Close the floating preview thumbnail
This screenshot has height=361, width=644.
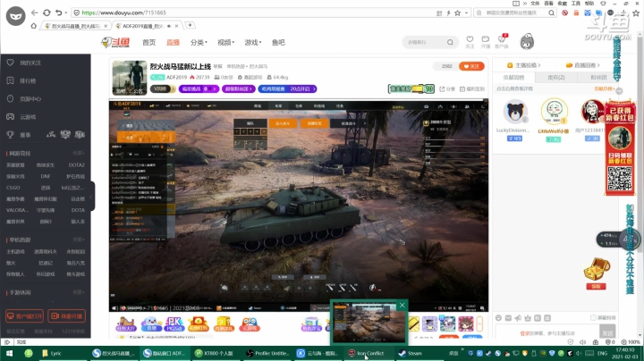402,305
